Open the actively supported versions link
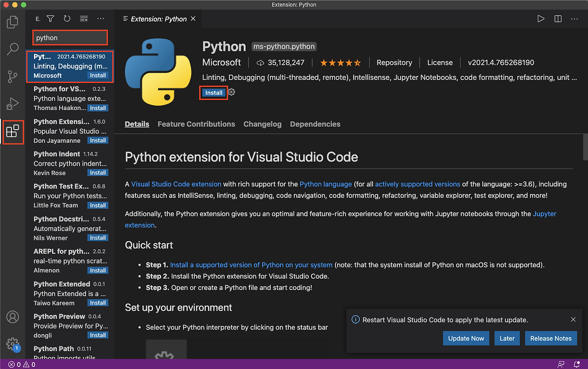This screenshot has height=369, width=588. (418, 184)
